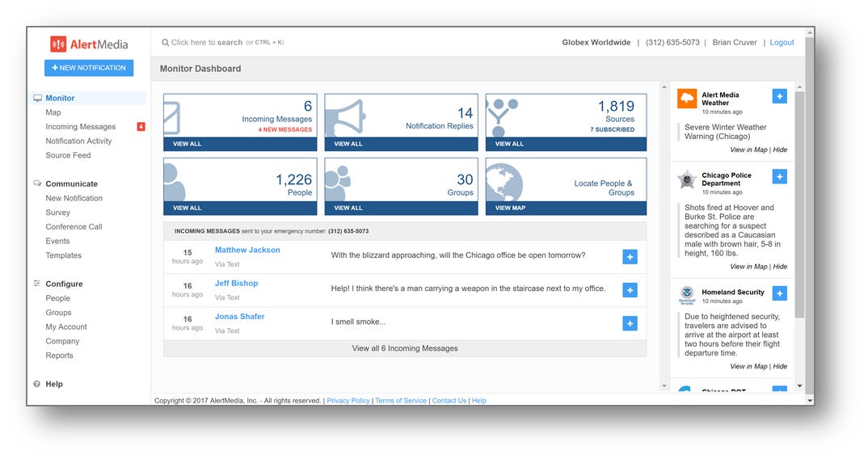Open Reports in the sidebar
Screen dimensions: 868x459
pos(59,356)
